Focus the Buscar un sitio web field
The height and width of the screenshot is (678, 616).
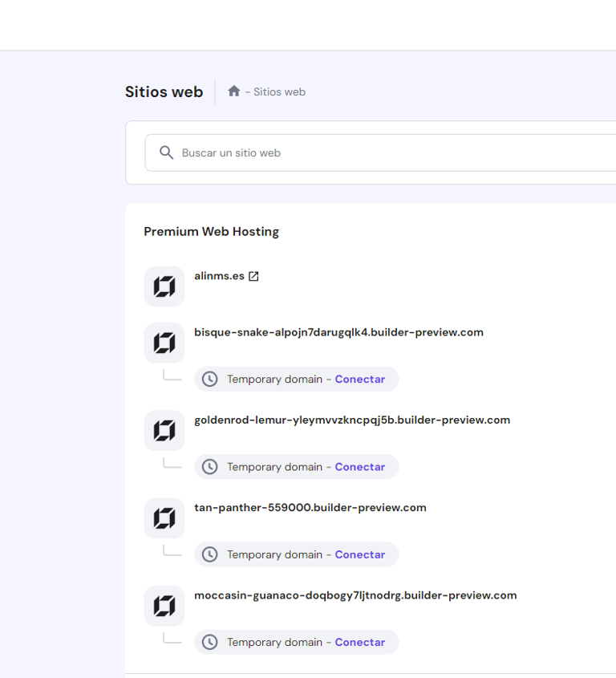point(380,152)
